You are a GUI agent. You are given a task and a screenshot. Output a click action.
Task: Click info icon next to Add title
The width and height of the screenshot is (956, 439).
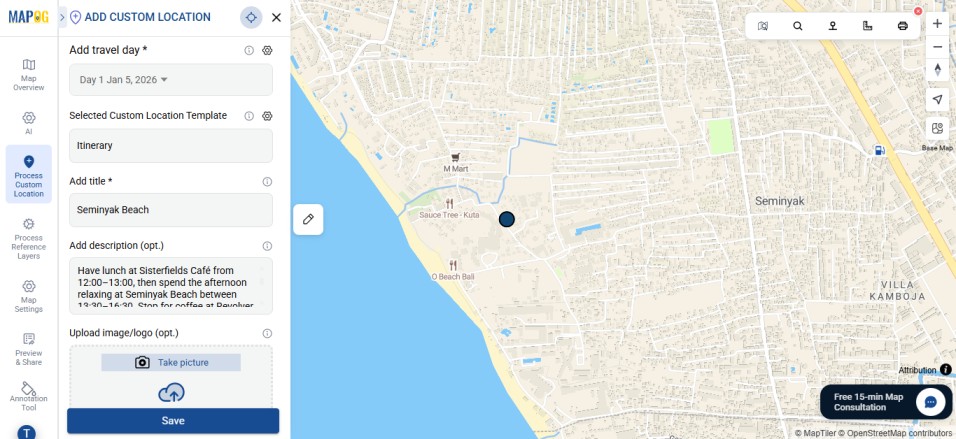click(267, 182)
